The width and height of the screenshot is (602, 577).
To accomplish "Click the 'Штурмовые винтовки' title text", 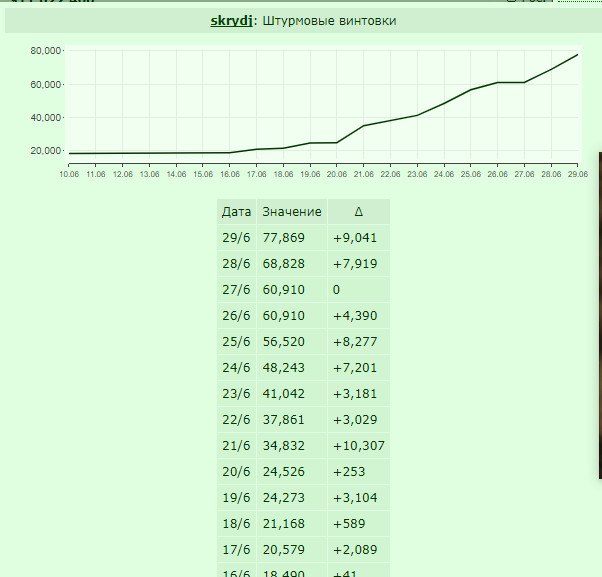I will [329, 21].
